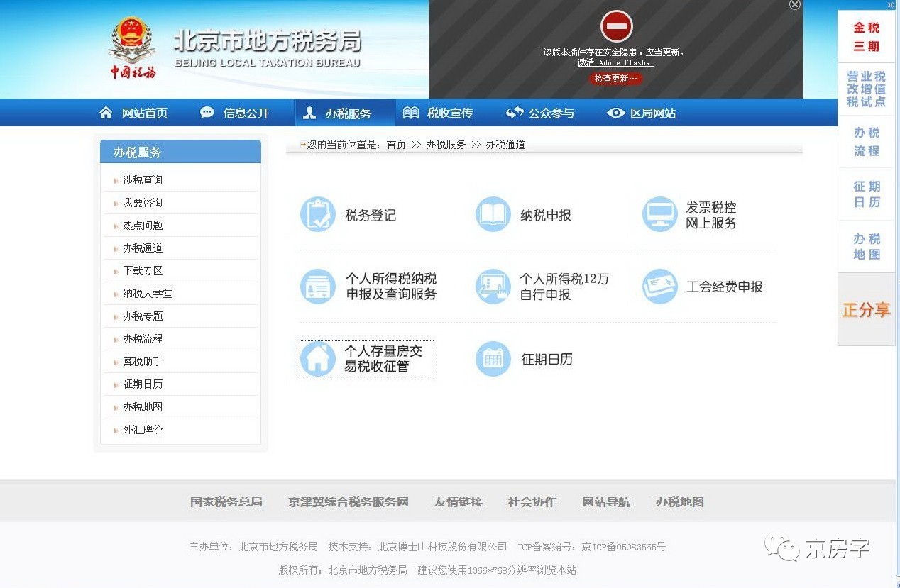The image size is (900, 588).
Task: Click the 个人所得税纳税申报及查询服务 icon
Action: click(317, 287)
